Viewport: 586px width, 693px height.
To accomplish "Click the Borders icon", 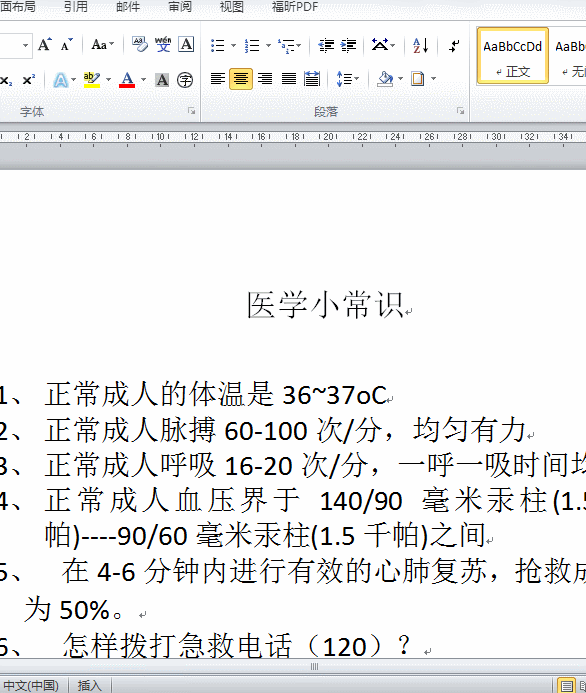I will click(417, 79).
